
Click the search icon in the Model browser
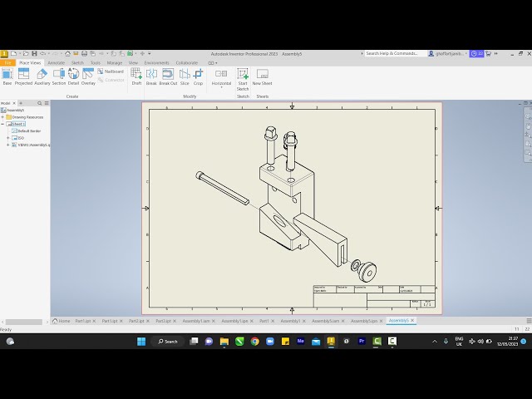click(40, 103)
